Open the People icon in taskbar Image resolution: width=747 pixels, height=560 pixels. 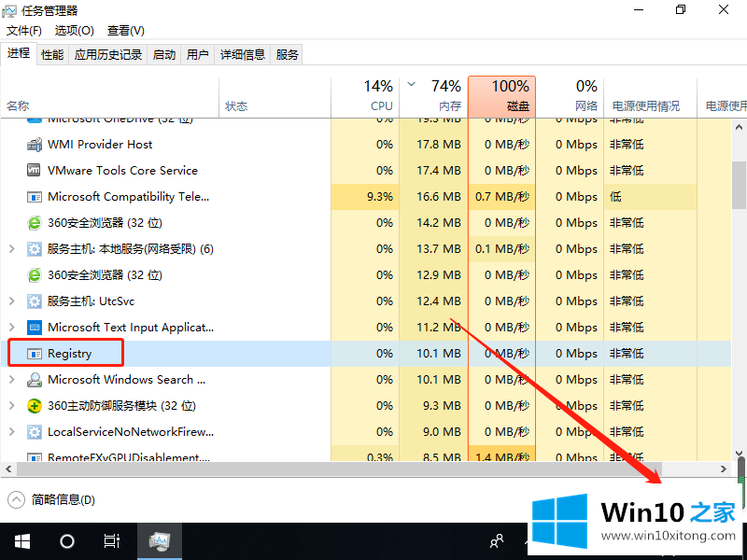click(497, 541)
